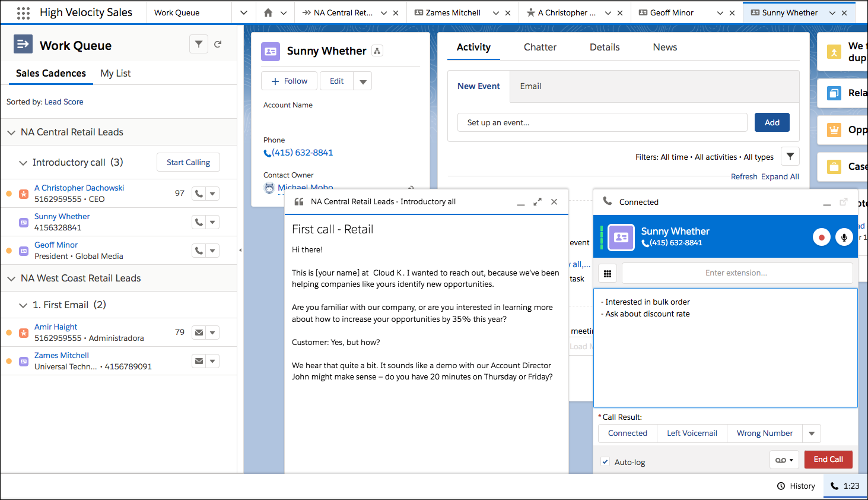Filter the activity timeline
The height and width of the screenshot is (500, 868).
(x=790, y=157)
